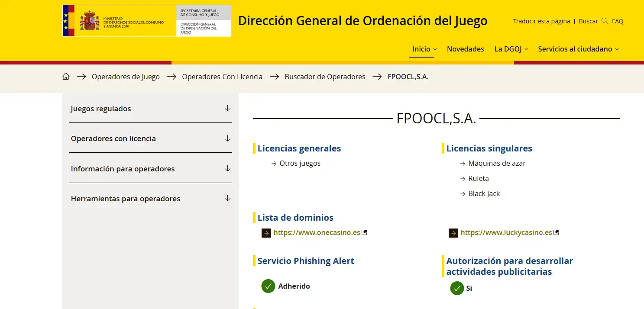This screenshot has height=309, width=644.
Task: Click Autorización para desarrollar actividades publicitarias heading
Action: 510,266
